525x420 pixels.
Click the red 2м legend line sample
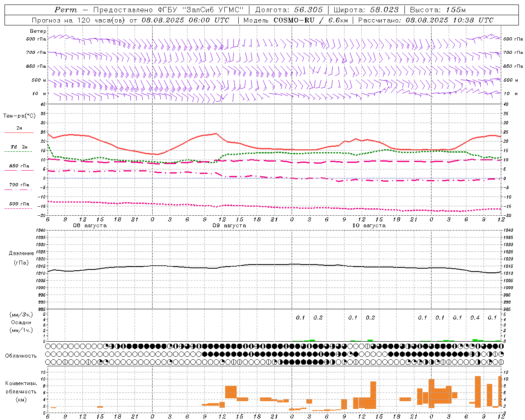[19, 133]
